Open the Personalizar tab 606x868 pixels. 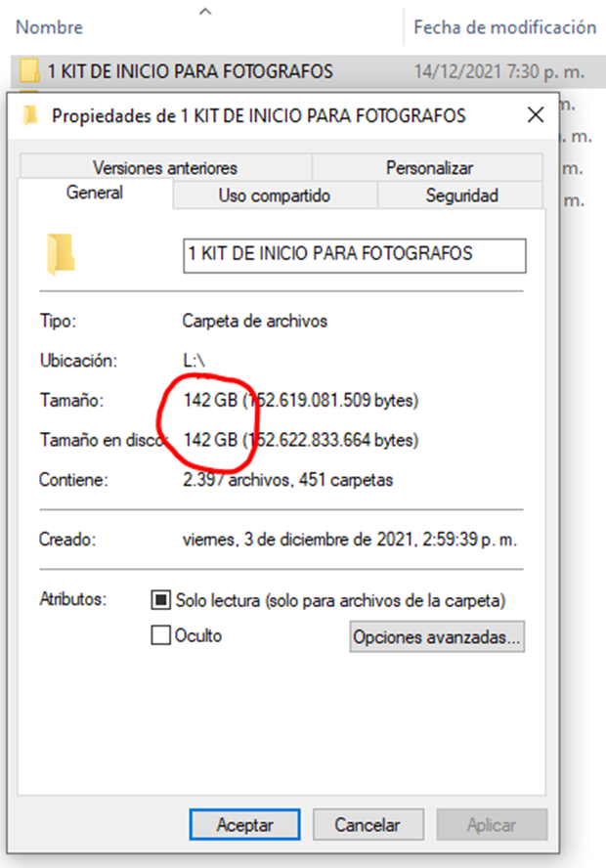(429, 167)
